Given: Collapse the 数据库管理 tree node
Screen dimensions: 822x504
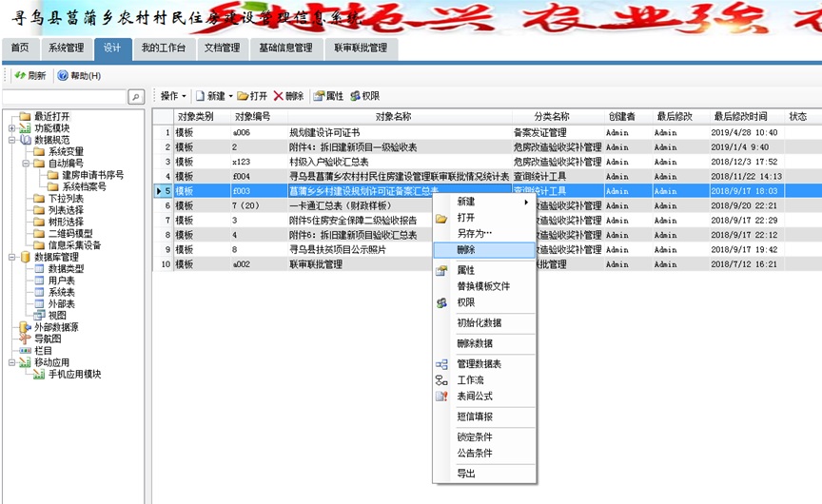Looking at the screenshot, I should point(11,257).
